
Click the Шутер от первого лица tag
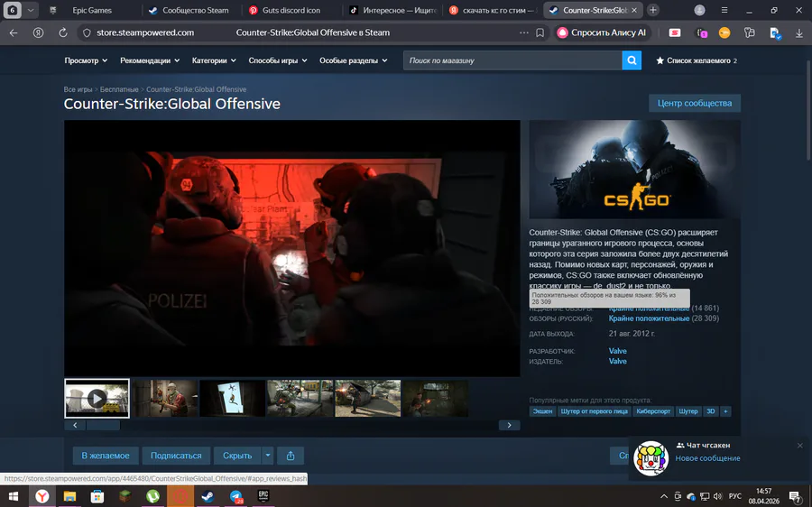pyautogui.click(x=594, y=411)
